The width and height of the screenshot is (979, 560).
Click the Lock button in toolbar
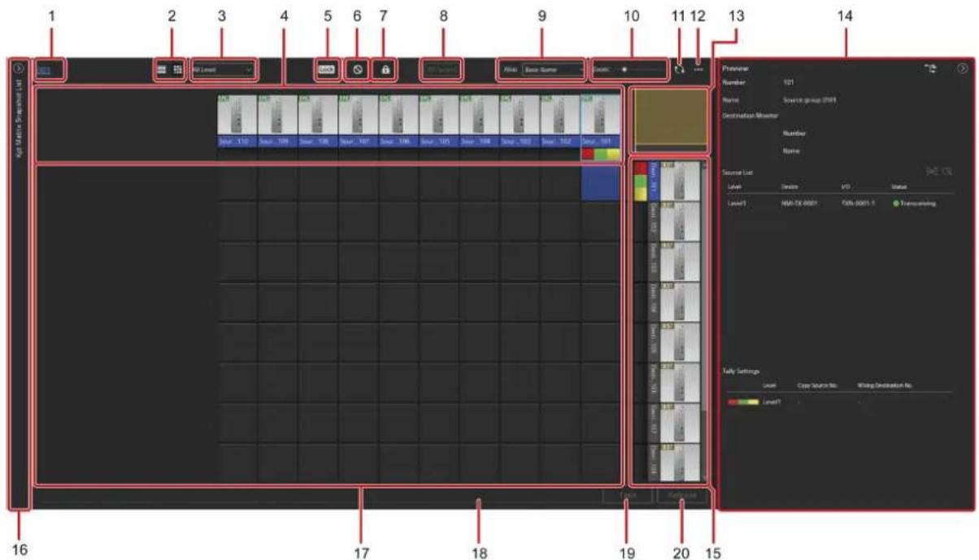[x=327, y=70]
